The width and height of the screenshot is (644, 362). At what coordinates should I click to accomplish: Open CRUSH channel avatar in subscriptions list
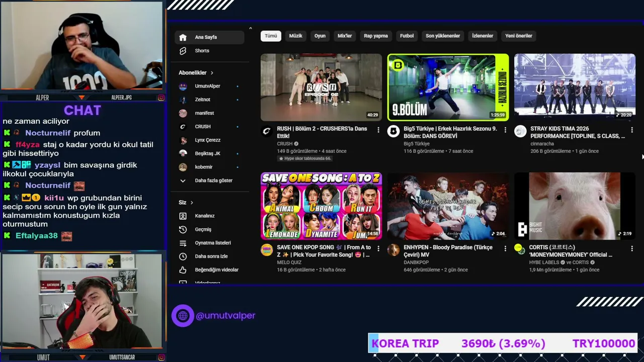tap(183, 127)
